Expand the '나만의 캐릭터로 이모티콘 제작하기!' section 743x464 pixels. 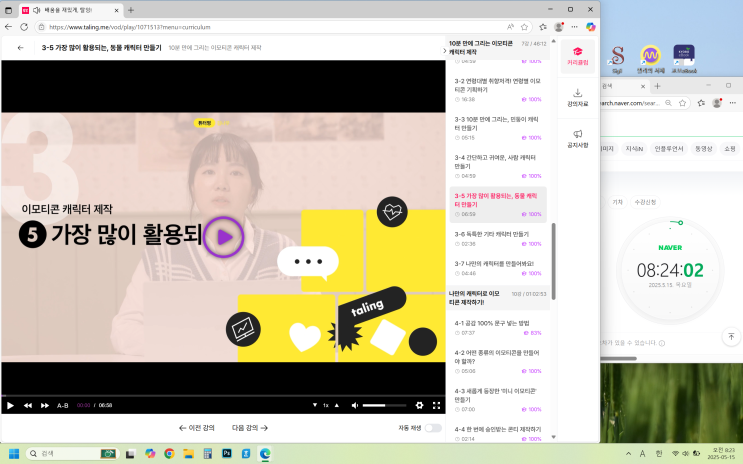498,298
